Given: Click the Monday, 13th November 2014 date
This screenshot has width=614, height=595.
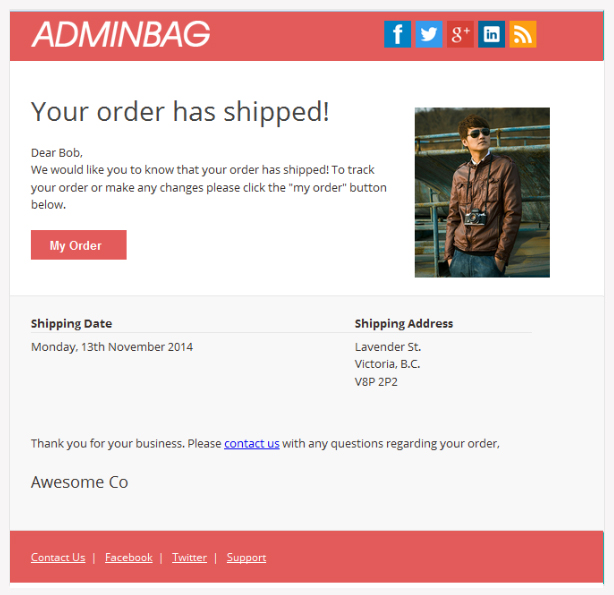Looking at the screenshot, I should [112, 347].
